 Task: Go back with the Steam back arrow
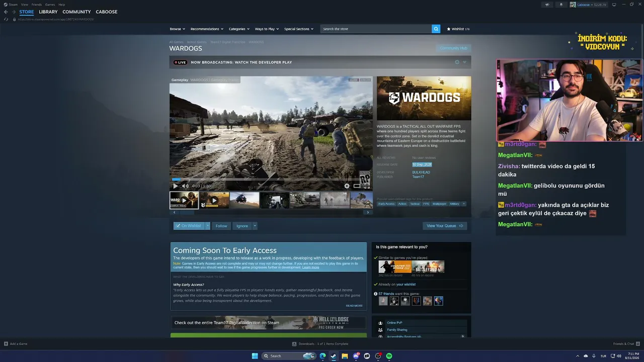pos(6,12)
